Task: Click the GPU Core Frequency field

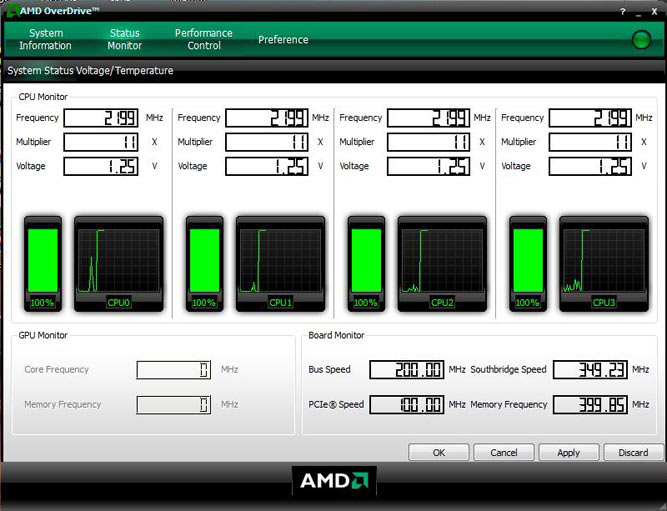Action: pyautogui.click(x=174, y=370)
